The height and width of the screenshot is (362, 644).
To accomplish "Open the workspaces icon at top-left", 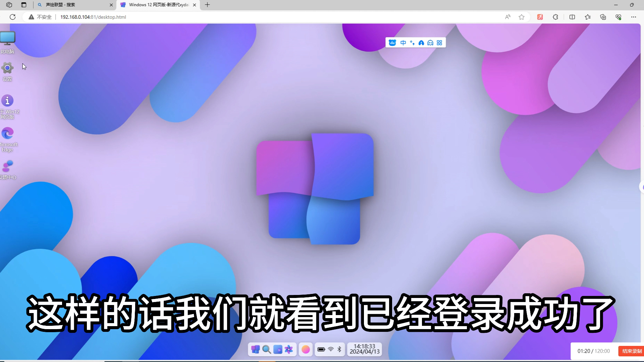I will [9, 5].
